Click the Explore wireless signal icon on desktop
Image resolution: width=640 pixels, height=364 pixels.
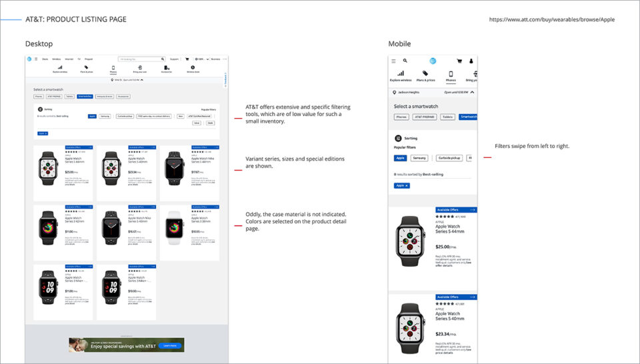pos(60,67)
